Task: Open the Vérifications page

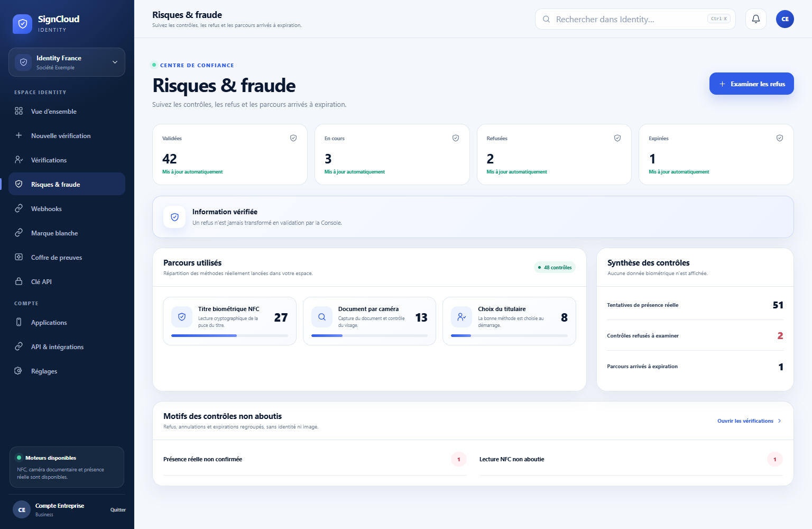Action: coord(67,160)
